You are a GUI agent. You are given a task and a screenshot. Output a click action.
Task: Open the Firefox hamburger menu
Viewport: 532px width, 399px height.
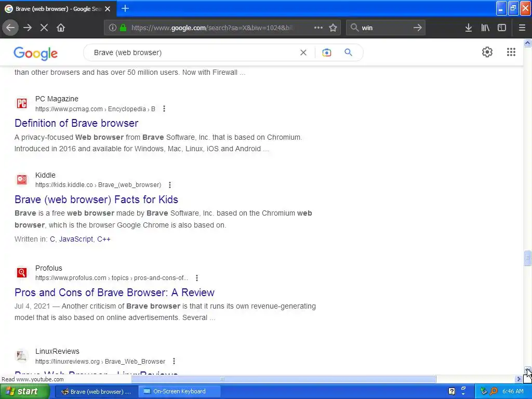(x=522, y=28)
